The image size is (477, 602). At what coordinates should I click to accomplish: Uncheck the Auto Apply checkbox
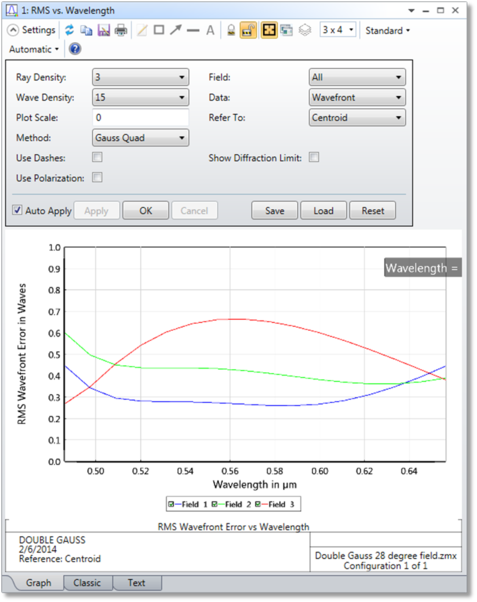pos(17,210)
